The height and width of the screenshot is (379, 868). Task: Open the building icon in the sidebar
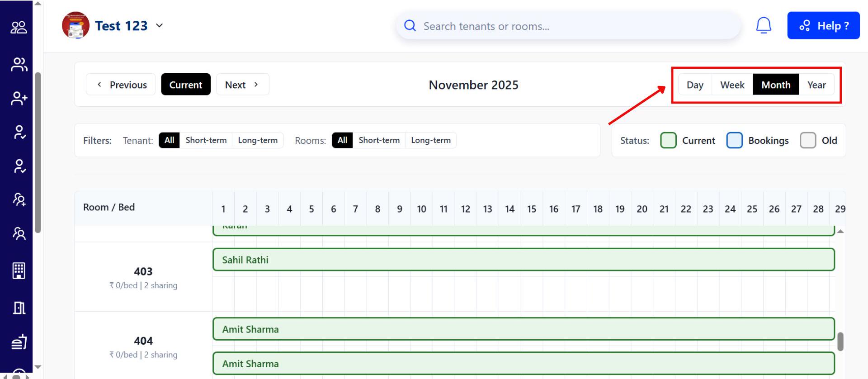tap(19, 270)
